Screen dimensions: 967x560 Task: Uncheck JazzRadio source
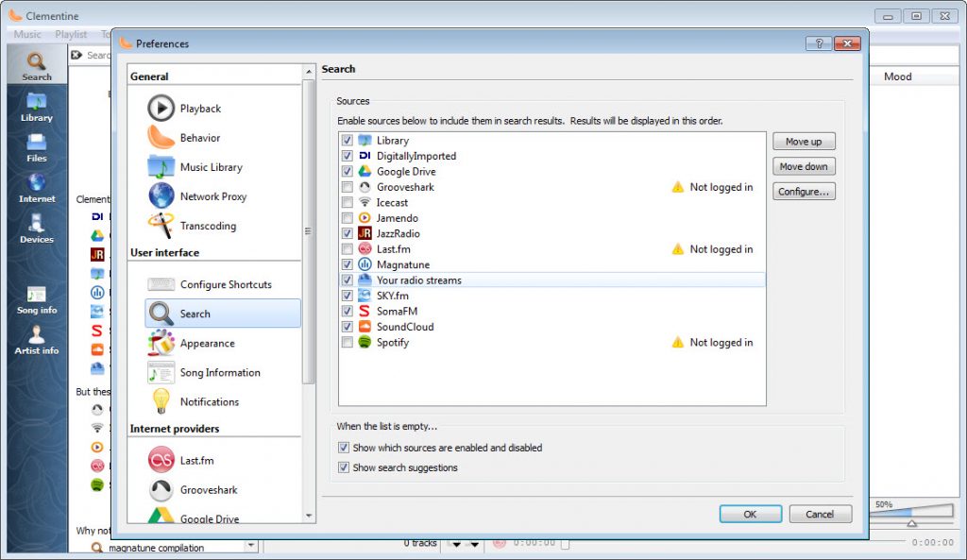pos(348,234)
